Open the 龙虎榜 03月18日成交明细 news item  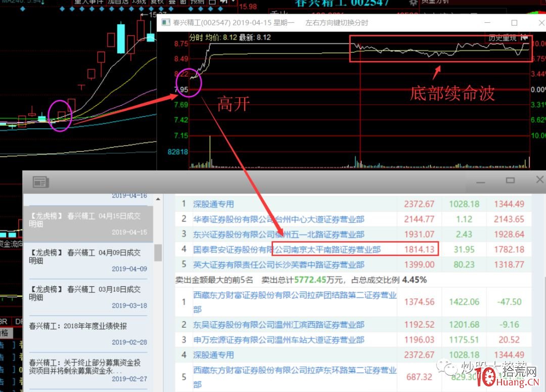(x=88, y=297)
